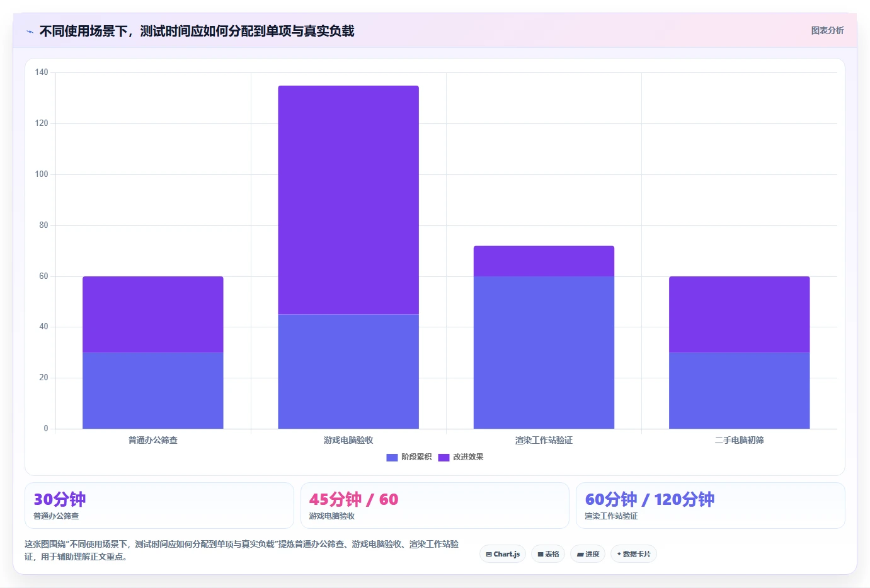Click the 60分钟 / 120分钟 stat card value
Screen dimensions: 870x588
(x=650, y=499)
